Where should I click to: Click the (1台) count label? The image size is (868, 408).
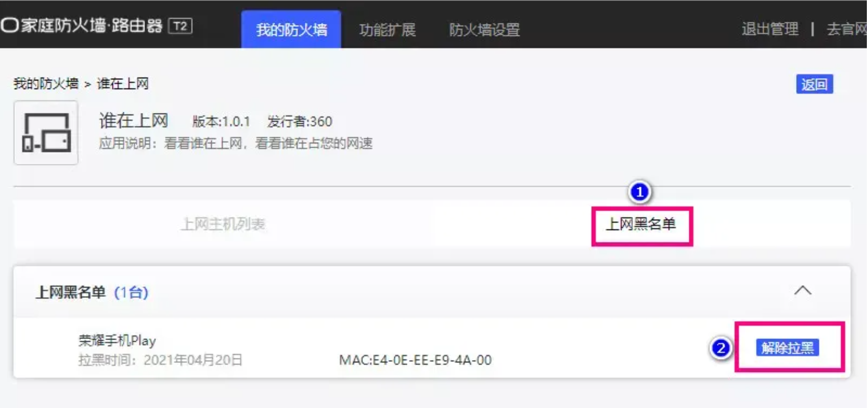coord(131,293)
